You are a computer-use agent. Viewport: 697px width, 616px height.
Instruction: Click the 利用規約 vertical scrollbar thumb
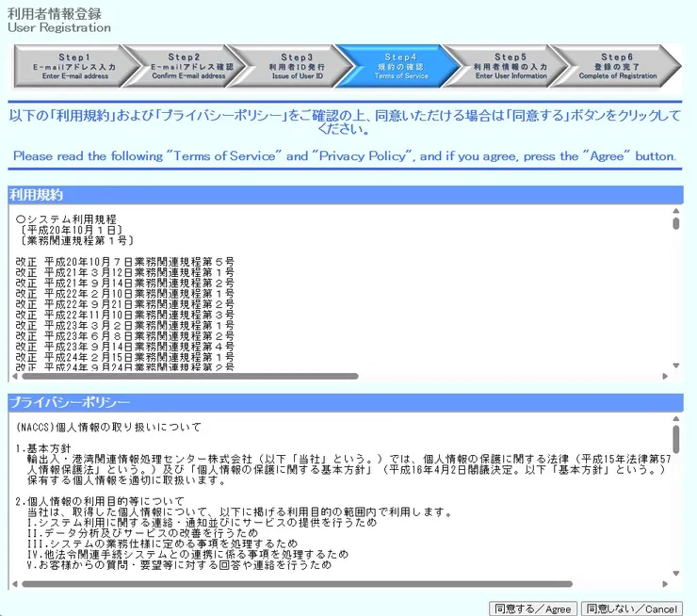point(675,223)
